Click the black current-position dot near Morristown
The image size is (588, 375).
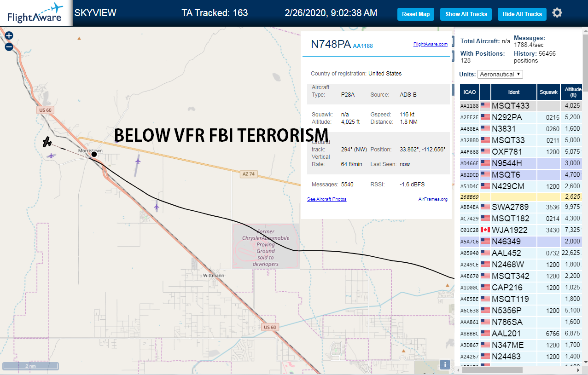(94, 154)
